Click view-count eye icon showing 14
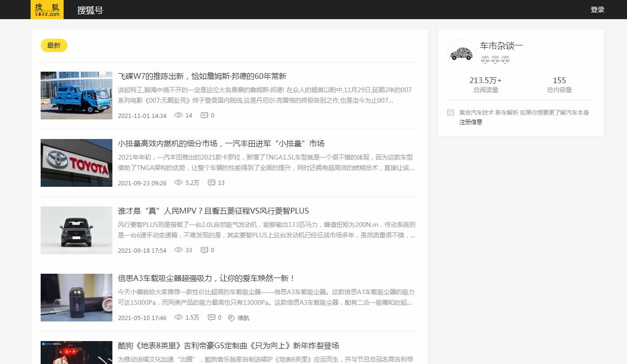627x364 pixels. coord(179,115)
